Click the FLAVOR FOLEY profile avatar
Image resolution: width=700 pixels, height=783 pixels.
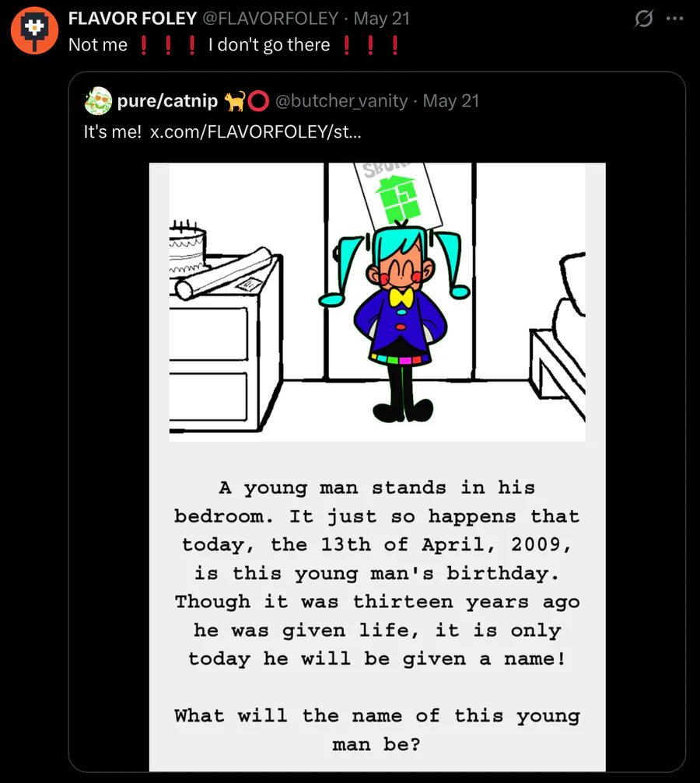tap(33, 31)
